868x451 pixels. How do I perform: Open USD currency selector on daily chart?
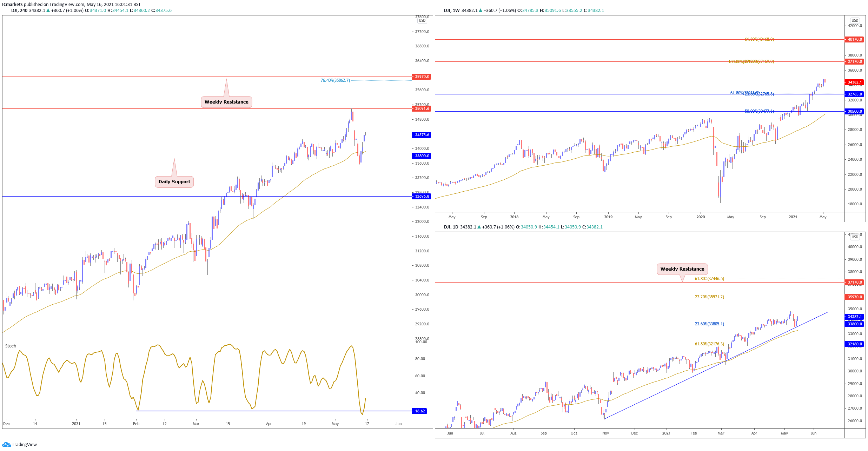coord(855,237)
